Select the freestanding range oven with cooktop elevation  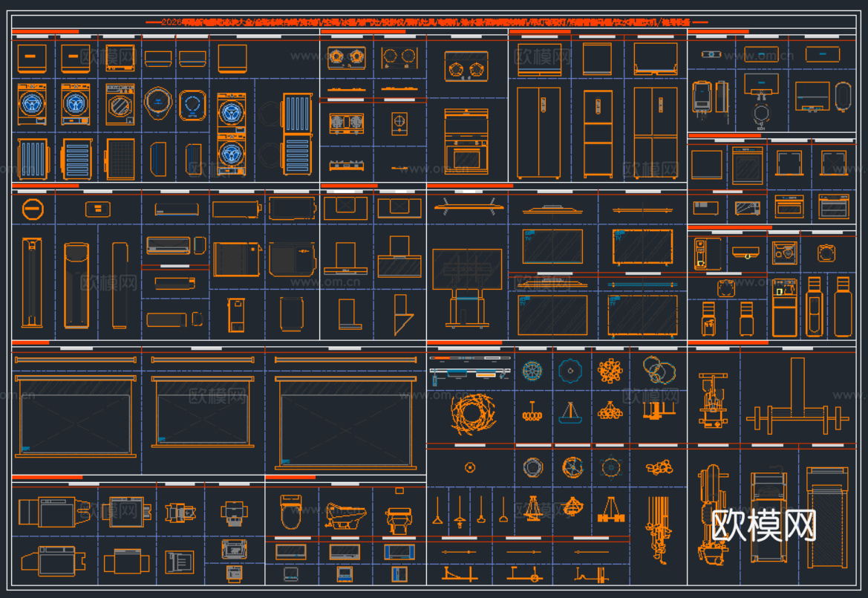pos(466,141)
